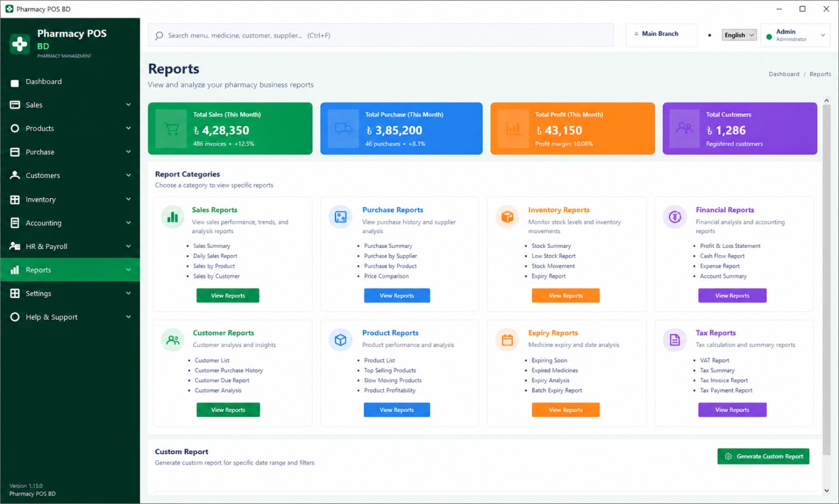Click the Help & Support circle icon
Screen dimensions: 839x504
pyautogui.click(x=15, y=317)
